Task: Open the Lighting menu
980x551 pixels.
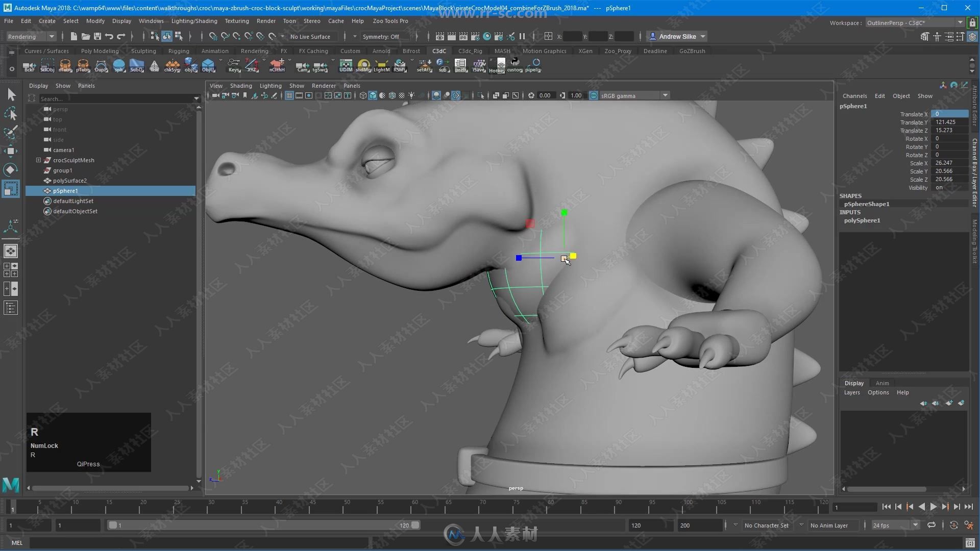Action: pos(269,85)
